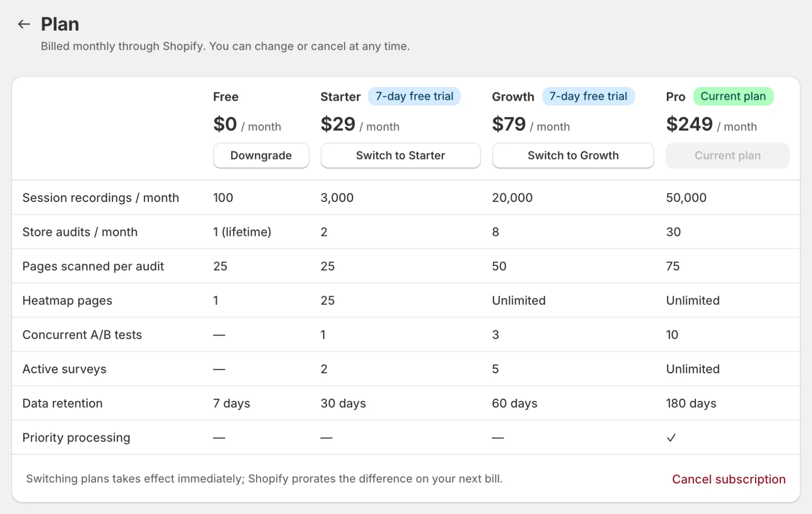Click the Starter heatmap pages value 25

pyautogui.click(x=327, y=301)
